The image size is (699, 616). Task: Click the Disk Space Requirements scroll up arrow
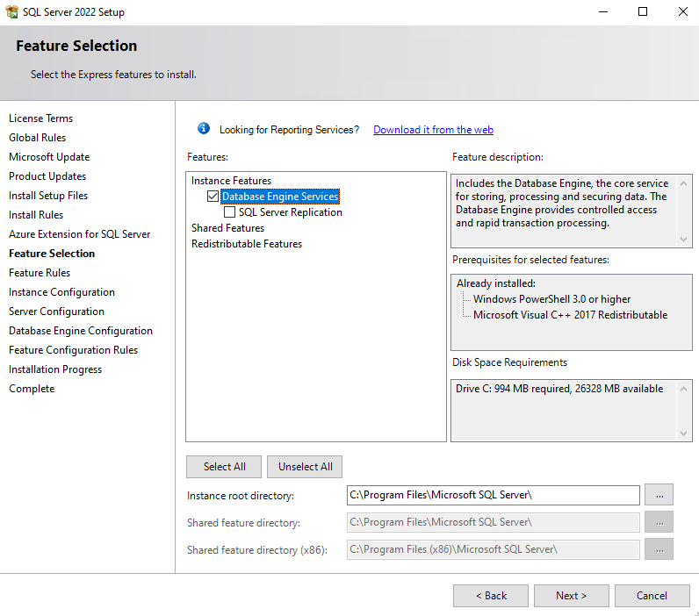683,389
